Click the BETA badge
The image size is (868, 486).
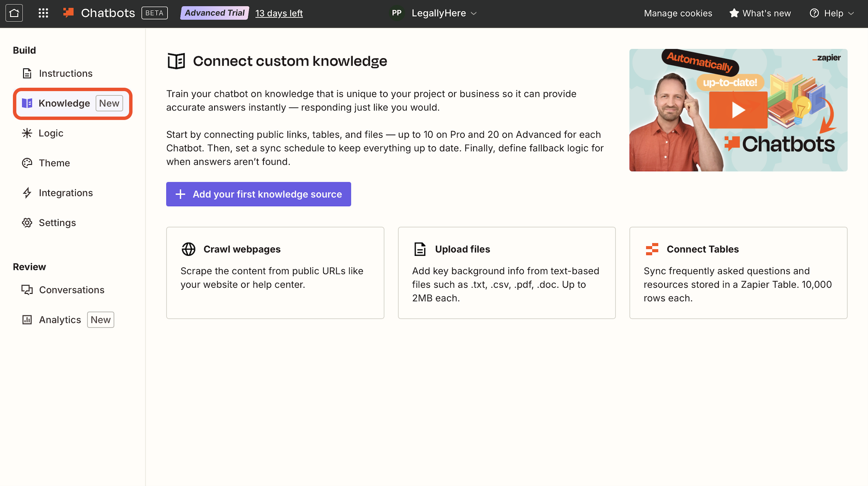[155, 13]
